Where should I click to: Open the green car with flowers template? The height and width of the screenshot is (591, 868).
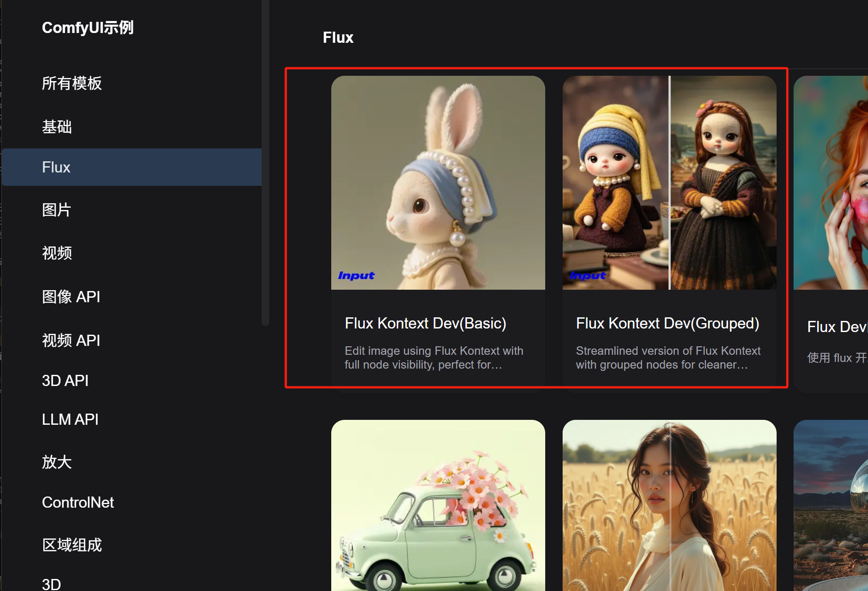438,505
